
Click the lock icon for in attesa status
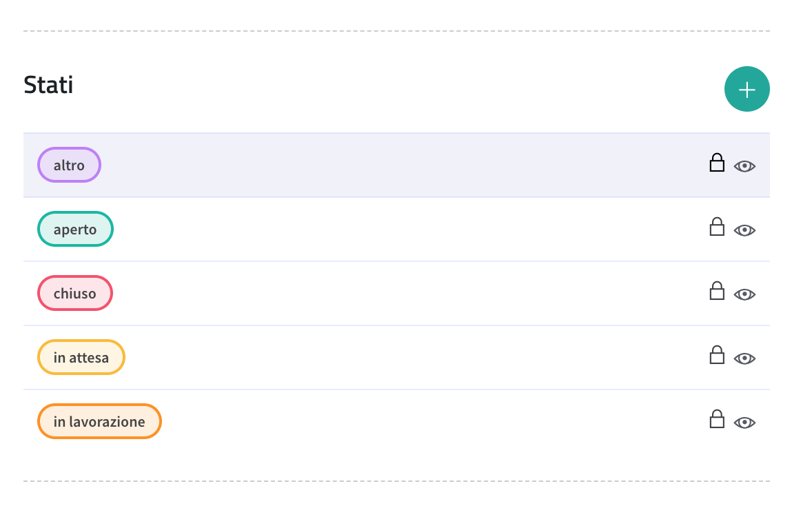[x=717, y=355]
